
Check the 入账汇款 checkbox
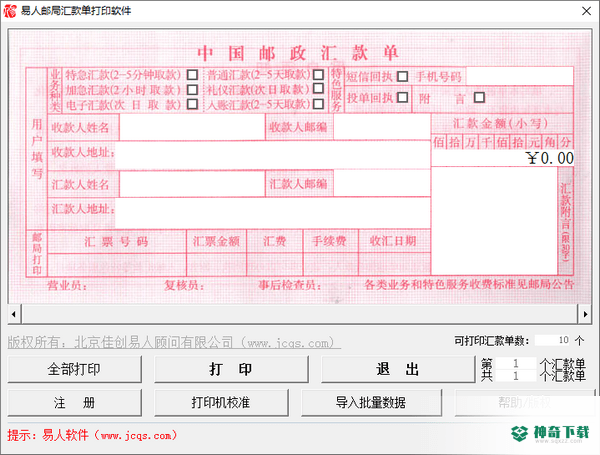(x=318, y=104)
